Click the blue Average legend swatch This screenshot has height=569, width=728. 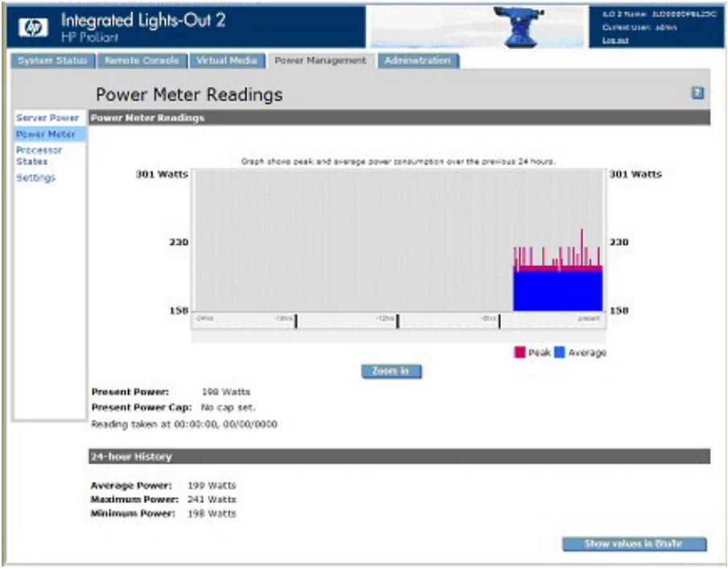point(560,352)
